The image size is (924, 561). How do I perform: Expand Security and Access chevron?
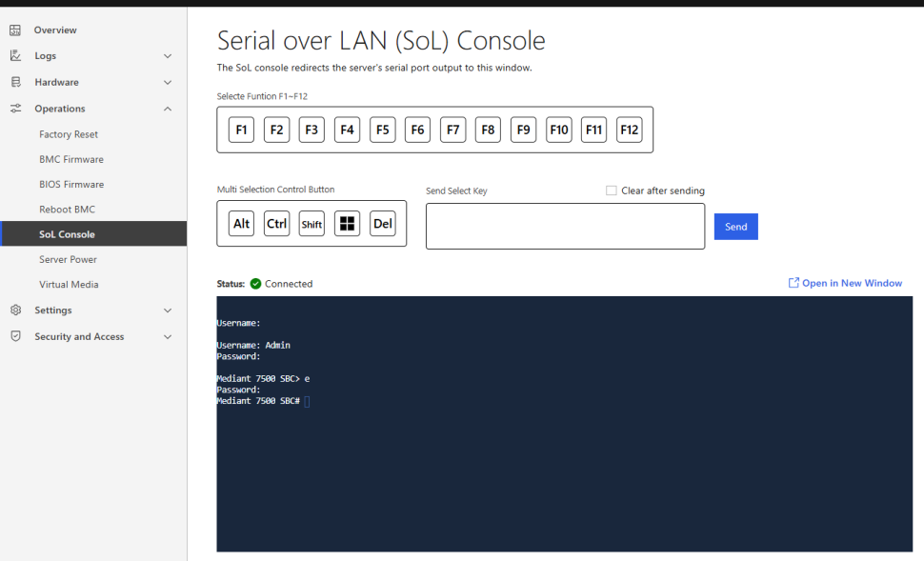pyautogui.click(x=168, y=337)
